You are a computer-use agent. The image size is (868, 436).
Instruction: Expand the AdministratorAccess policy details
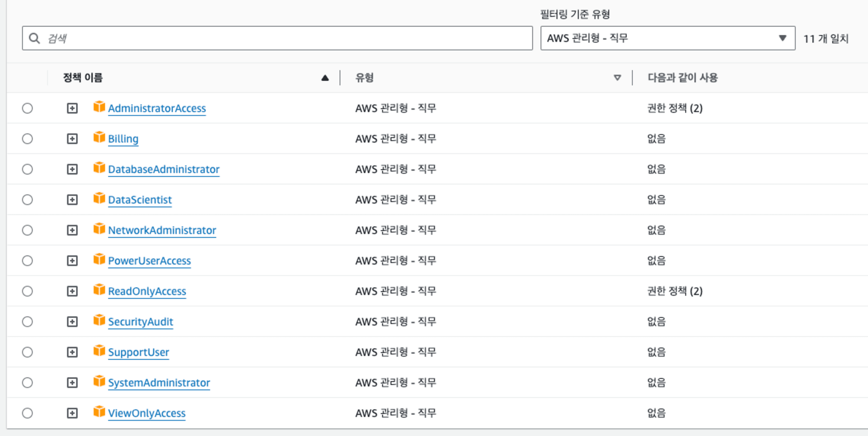pyautogui.click(x=72, y=108)
